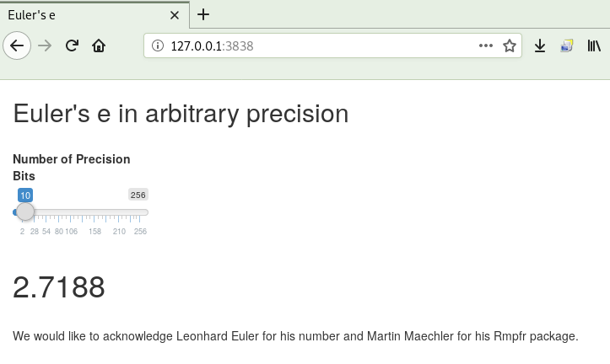The width and height of the screenshot is (610, 364).
Task: Click the Euler's e in arbitrary precision heading
Action: coord(181,114)
